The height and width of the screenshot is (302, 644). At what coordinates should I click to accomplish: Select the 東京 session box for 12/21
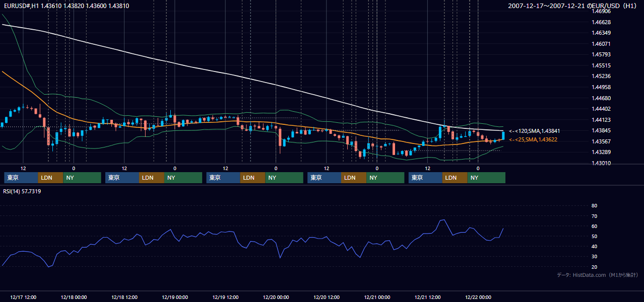tap(425, 178)
